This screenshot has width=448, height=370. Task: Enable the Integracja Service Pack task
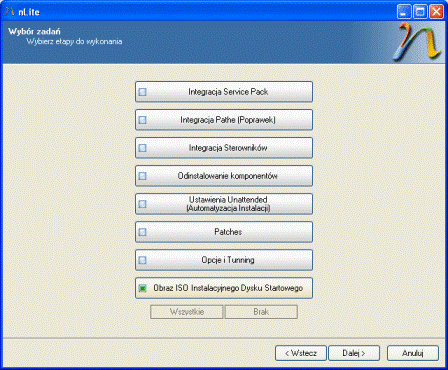coord(224,92)
